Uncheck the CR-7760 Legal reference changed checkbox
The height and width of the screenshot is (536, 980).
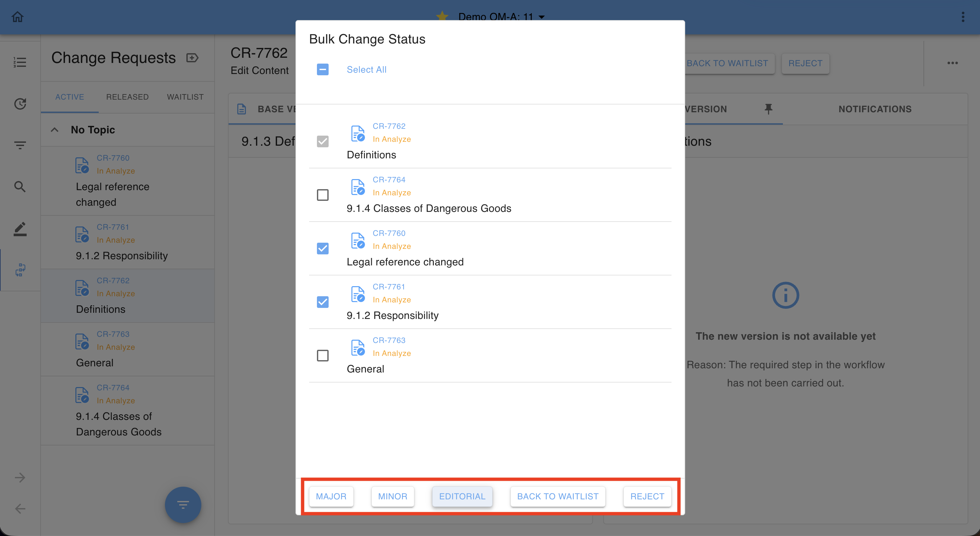[x=323, y=249]
